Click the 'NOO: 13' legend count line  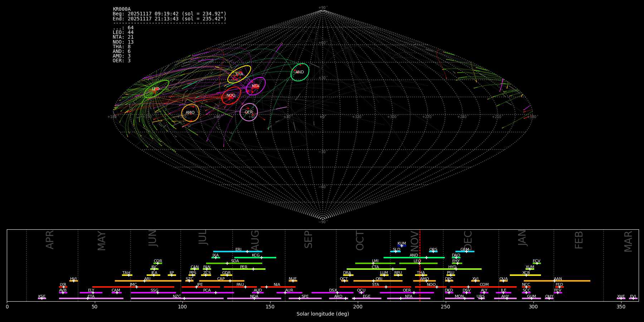pos(123,42)
